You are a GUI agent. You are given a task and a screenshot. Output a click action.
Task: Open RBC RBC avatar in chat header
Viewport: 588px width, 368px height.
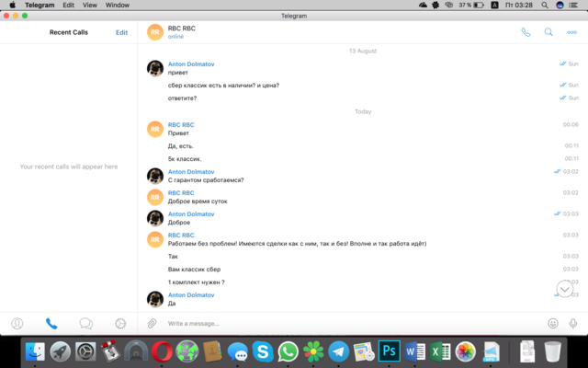click(155, 32)
